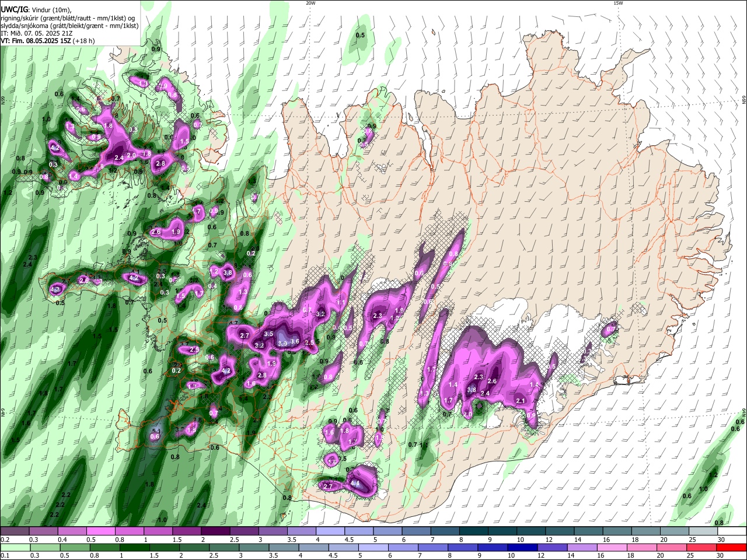Click the lightest green legend swatch between 0.1 and 0.3

point(16,547)
